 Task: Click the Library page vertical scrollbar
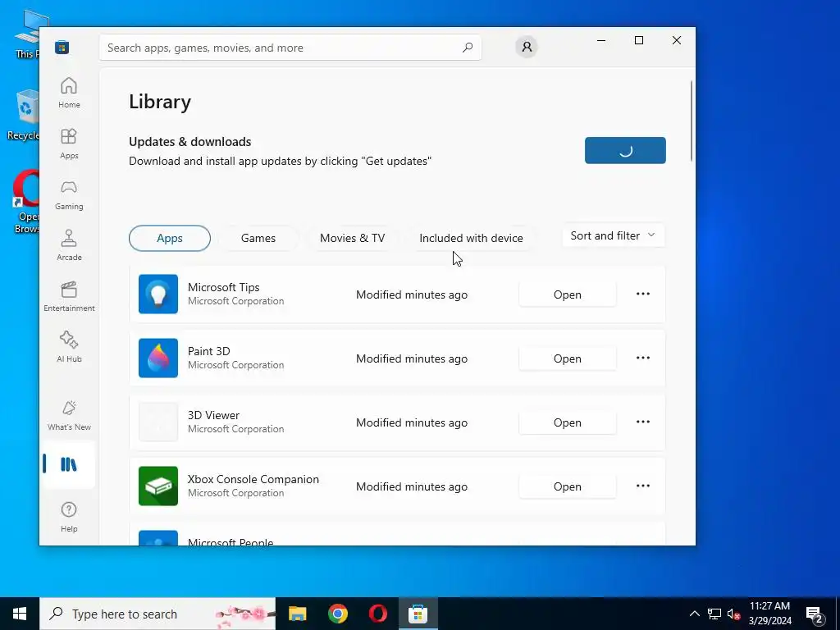coord(691,121)
